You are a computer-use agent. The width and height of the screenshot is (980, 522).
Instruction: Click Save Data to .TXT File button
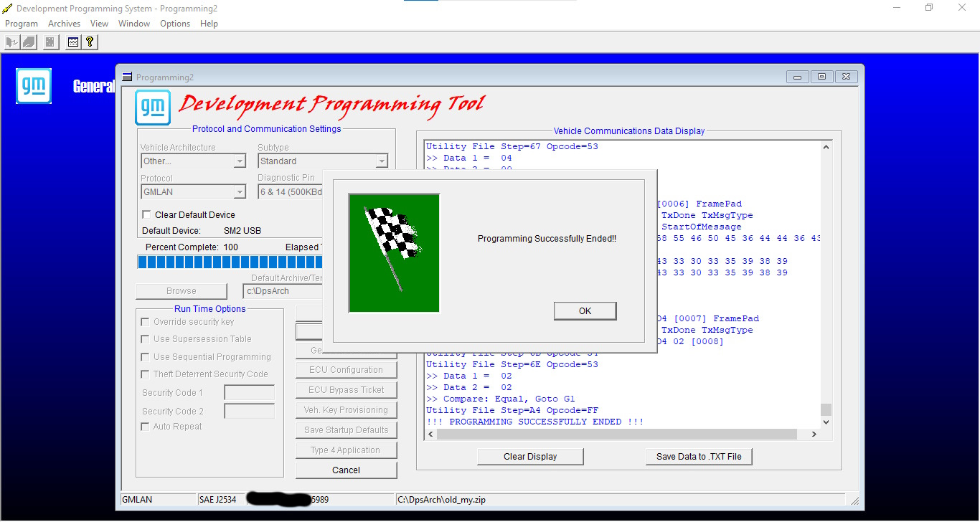tap(699, 456)
